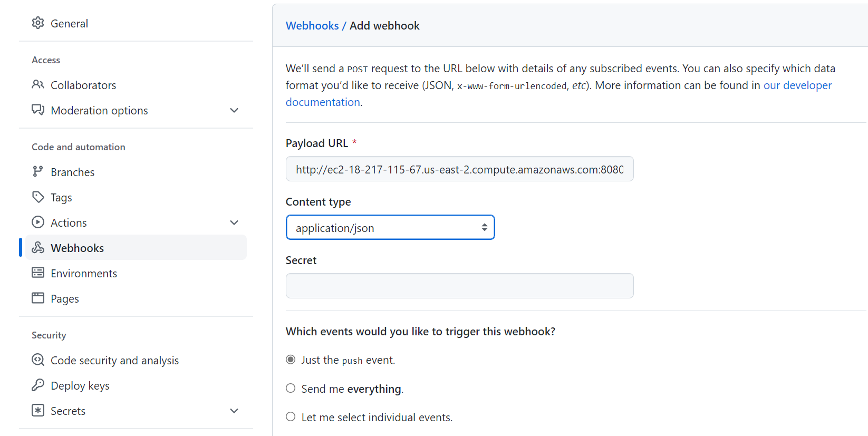Click the Environments server icon

[38, 273]
